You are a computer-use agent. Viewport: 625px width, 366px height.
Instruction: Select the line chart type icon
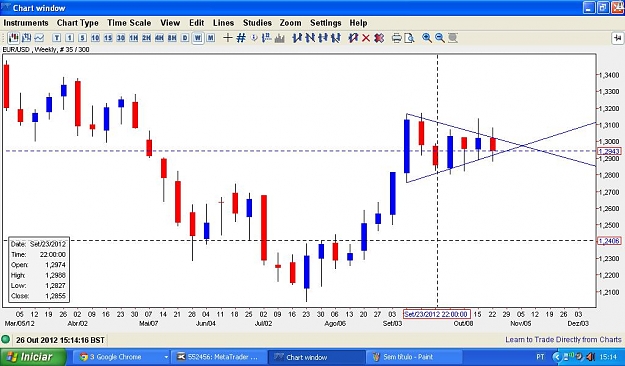[39, 38]
